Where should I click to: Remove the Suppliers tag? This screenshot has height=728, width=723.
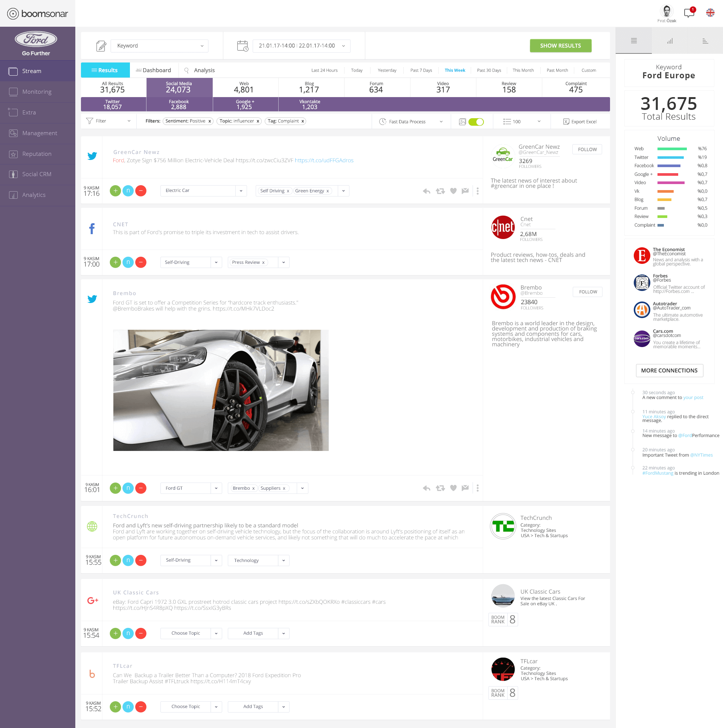(x=284, y=488)
